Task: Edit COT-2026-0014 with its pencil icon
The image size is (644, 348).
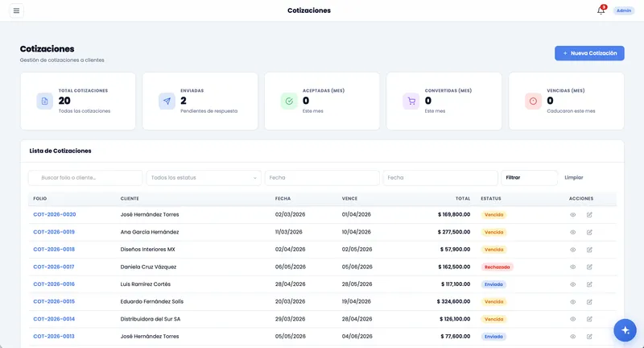Action: tap(589, 319)
